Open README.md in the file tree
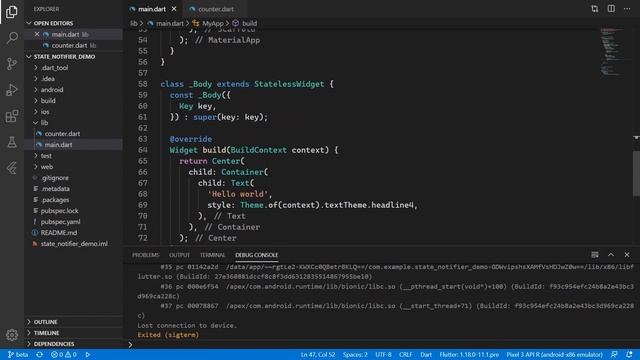 73,233
